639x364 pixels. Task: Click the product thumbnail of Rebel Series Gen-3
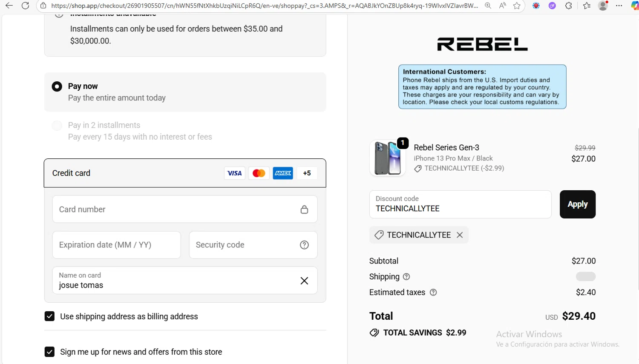click(387, 158)
